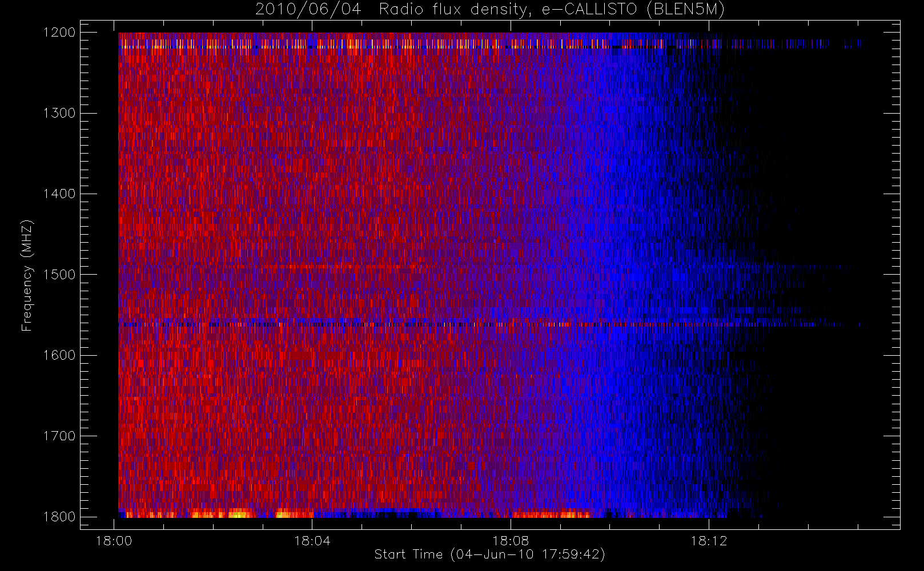Screen dimensions: 924x571
Task: Click the 1700 frequency tick label
Action: [59, 436]
